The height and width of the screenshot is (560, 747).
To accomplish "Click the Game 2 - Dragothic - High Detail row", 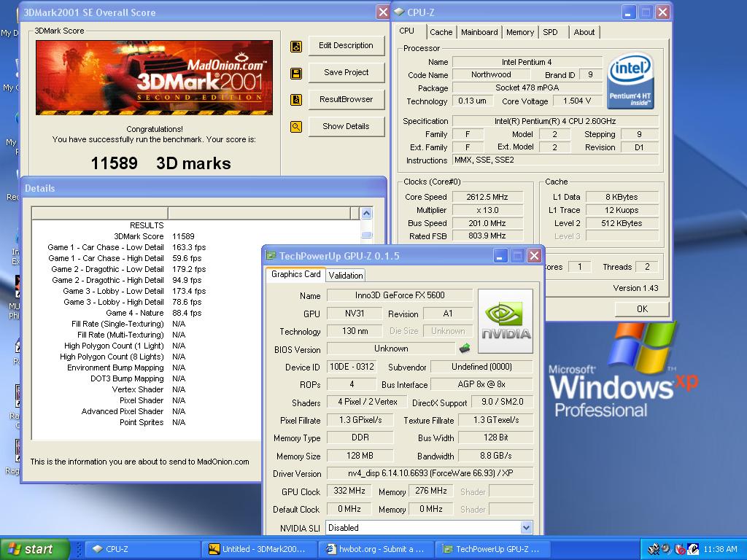I will (127, 280).
